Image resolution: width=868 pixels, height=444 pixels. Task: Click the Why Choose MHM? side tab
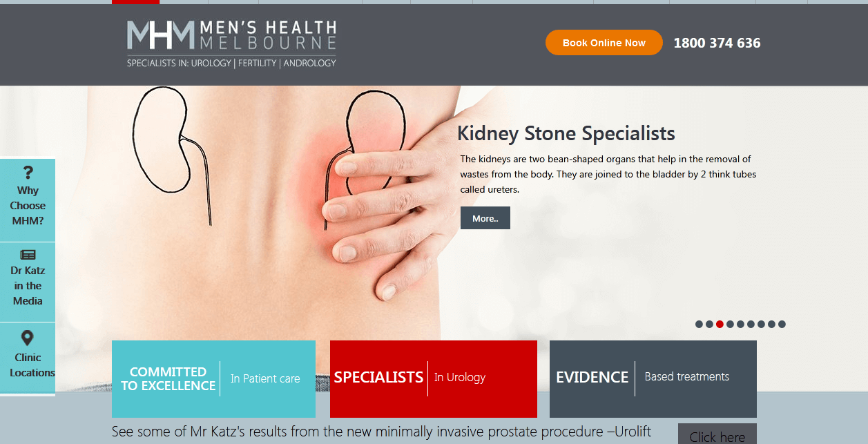pos(28,200)
